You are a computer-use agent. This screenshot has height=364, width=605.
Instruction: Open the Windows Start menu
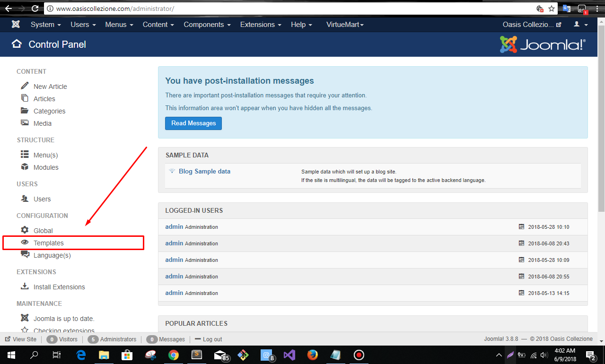pyautogui.click(x=11, y=355)
